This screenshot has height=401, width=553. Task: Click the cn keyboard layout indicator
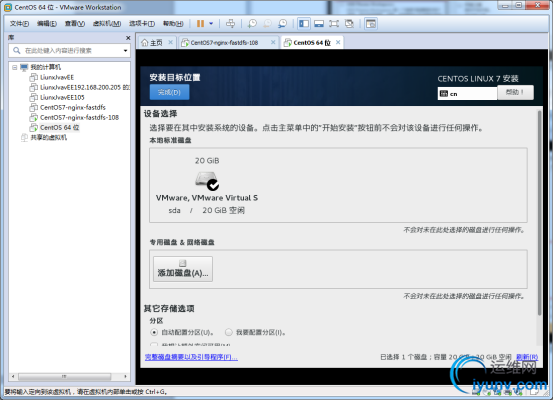467,94
